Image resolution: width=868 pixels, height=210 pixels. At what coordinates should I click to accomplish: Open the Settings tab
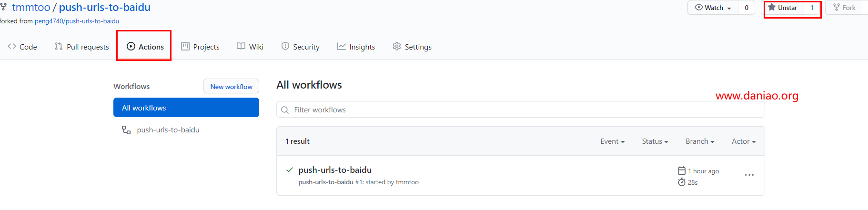[412, 47]
